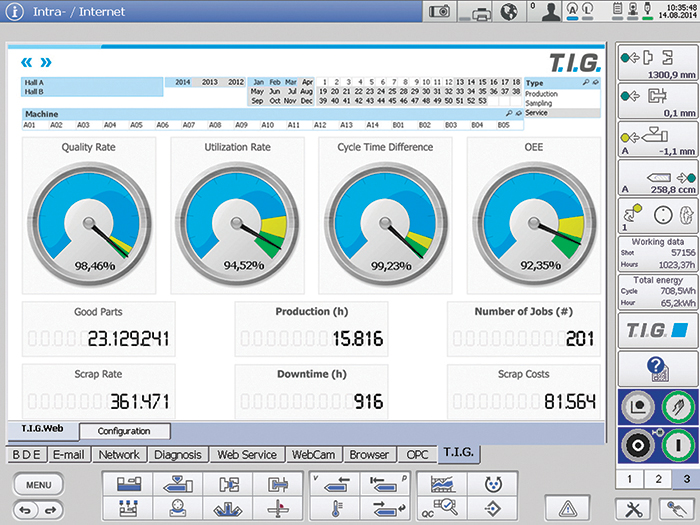Expand navigation with the double right arrows

(44, 61)
